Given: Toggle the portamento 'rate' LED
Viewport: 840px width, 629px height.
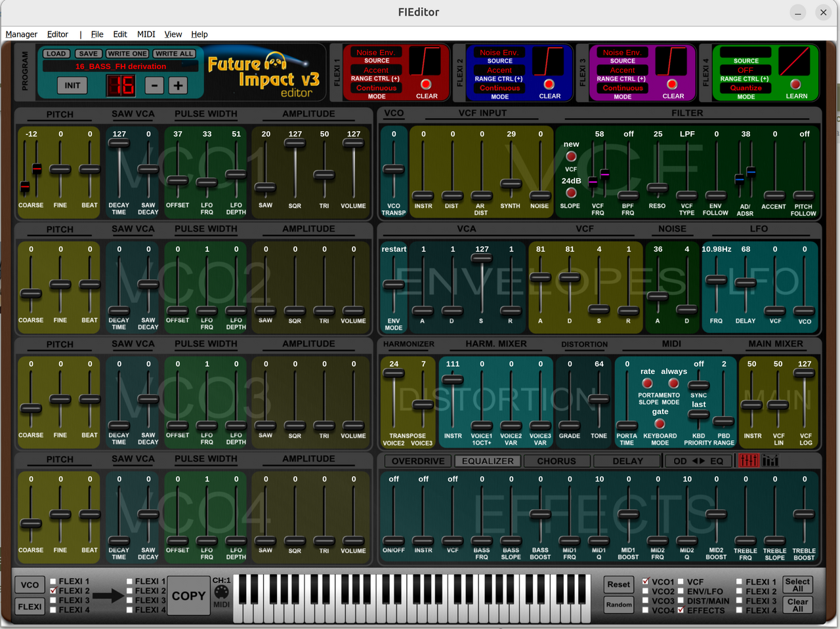Looking at the screenshot, I should [647, 383].
